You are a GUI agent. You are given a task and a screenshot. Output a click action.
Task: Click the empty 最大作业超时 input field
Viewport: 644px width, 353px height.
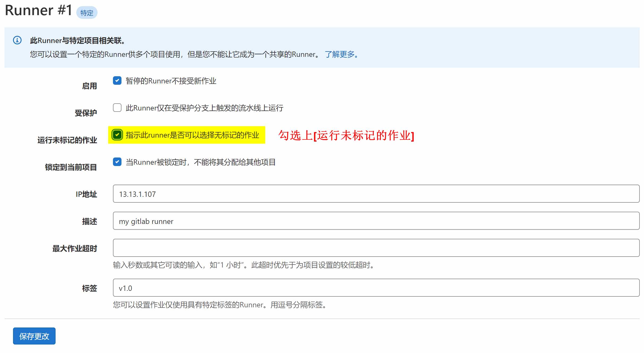376,248
